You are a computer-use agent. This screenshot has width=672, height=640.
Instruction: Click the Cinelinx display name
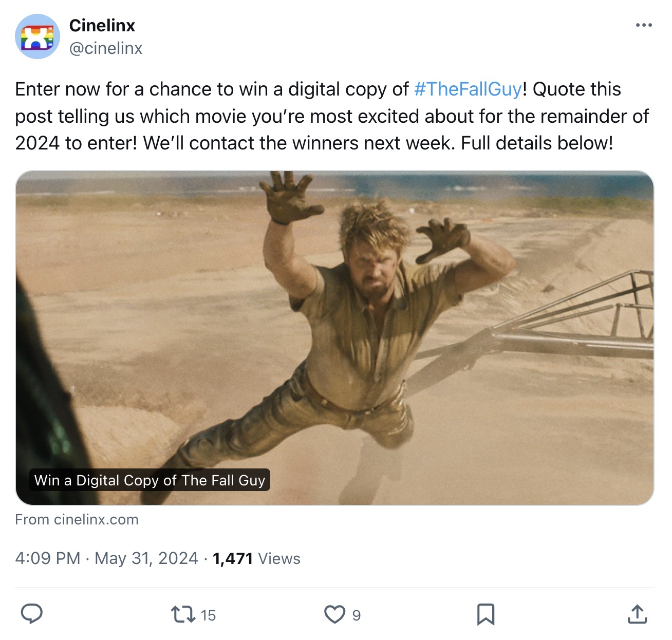pos(102,25)
